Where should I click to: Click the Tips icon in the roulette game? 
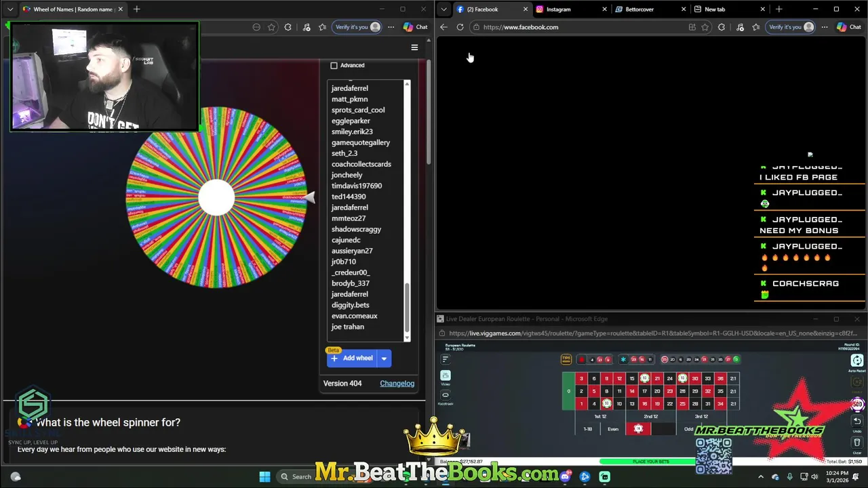pyautogui.click(x=566, y=359)
